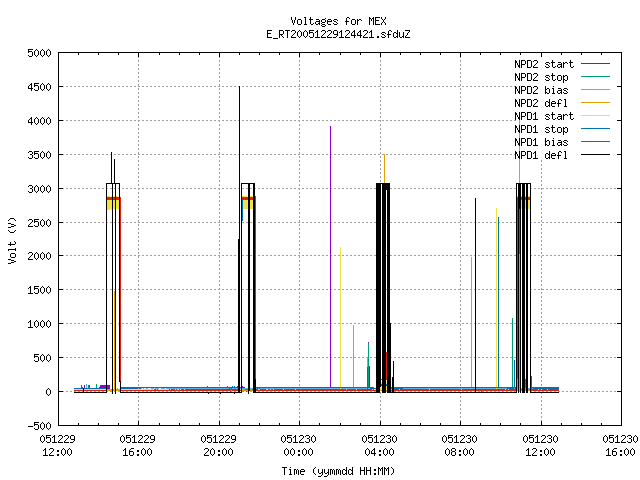Click the orange line sample for NPD2 defl
The width and height of the screenshot is (640, 480).
coord(595,102)
